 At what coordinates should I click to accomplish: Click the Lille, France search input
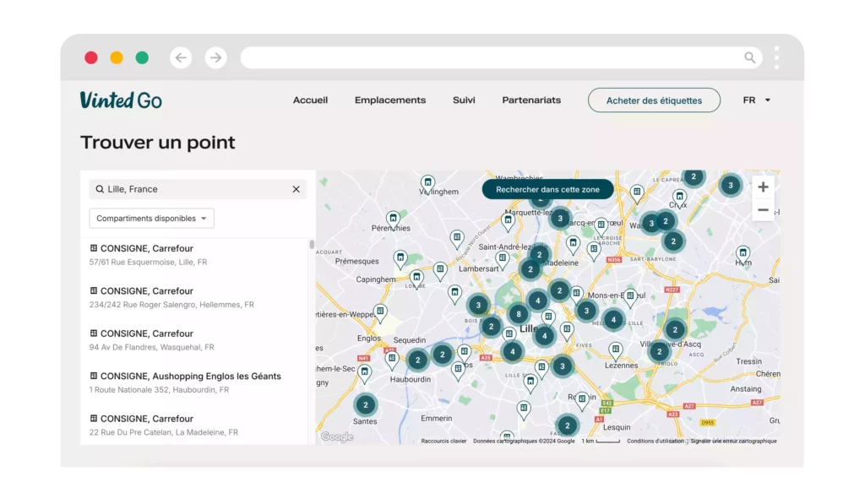point(198,189)
